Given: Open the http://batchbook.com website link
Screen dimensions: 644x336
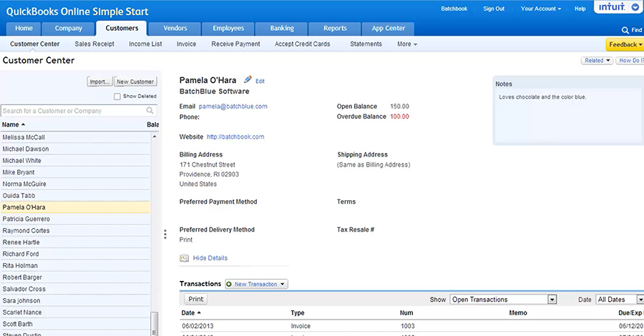Looking at the screenshot, I should click(x=235, y=137).
